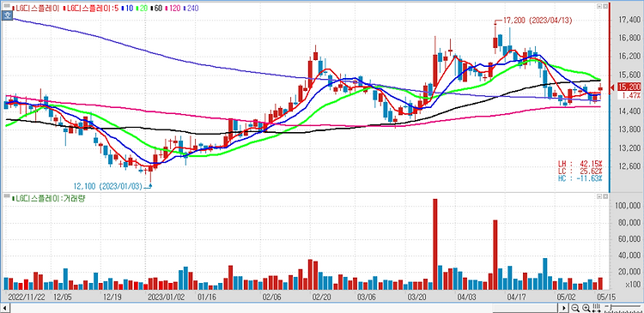Viewport: 644px width, 313px height.
Task: Click the 14,400 price axis label
Action: click(x=629, y=111)
